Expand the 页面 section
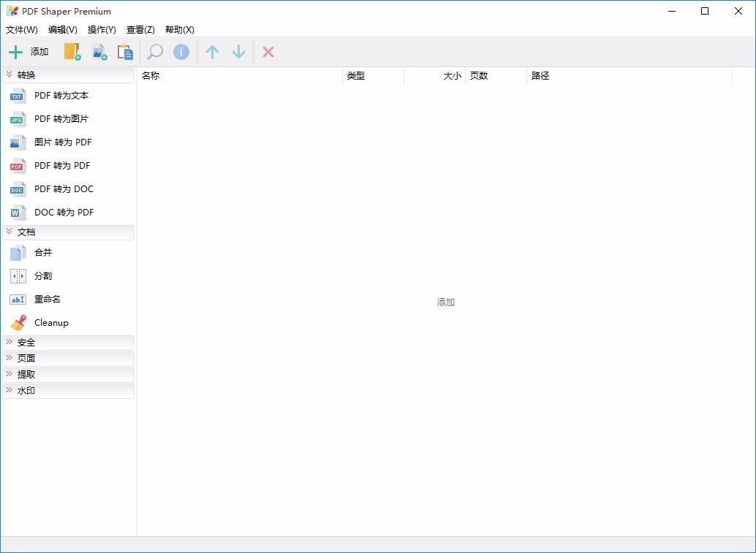Screen dimensions: 756x553 [x=68, y=359]
